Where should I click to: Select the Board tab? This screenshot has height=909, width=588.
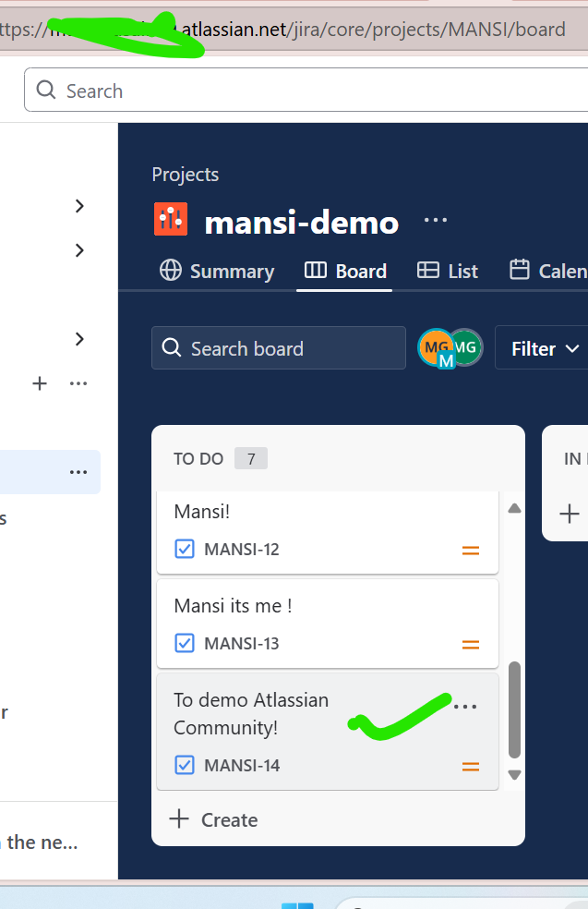pyautogui.click(x=344, y=271)
